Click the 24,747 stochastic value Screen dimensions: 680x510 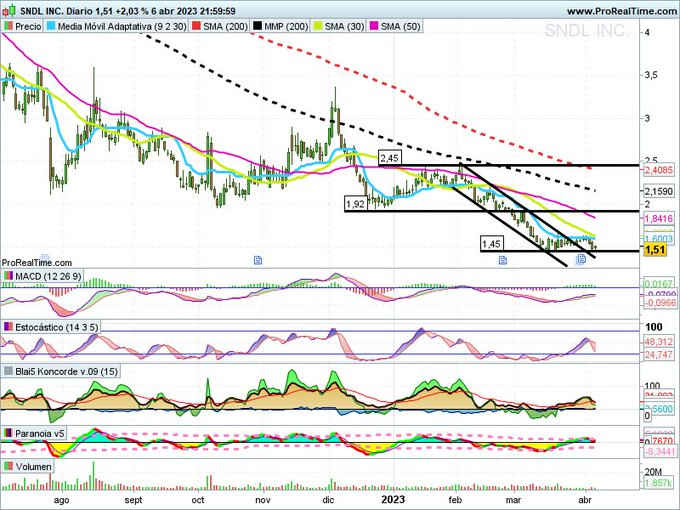tap(658, 355)
